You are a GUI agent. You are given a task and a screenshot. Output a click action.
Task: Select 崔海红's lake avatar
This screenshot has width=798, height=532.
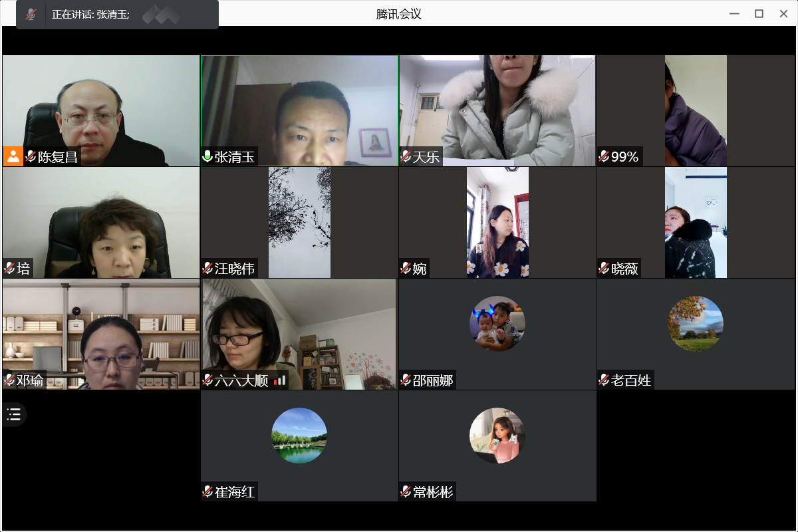(299, 436)
